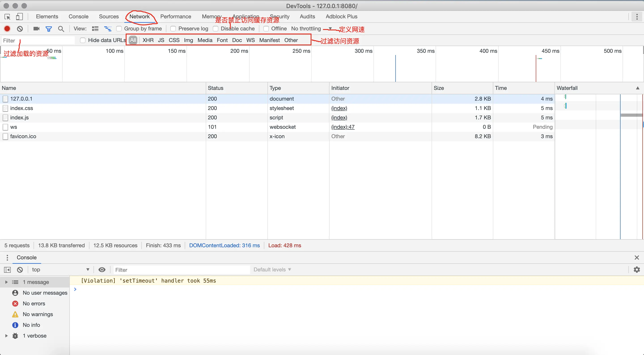Clear the network log with the clear icon
644x355 pixels.
20,29
